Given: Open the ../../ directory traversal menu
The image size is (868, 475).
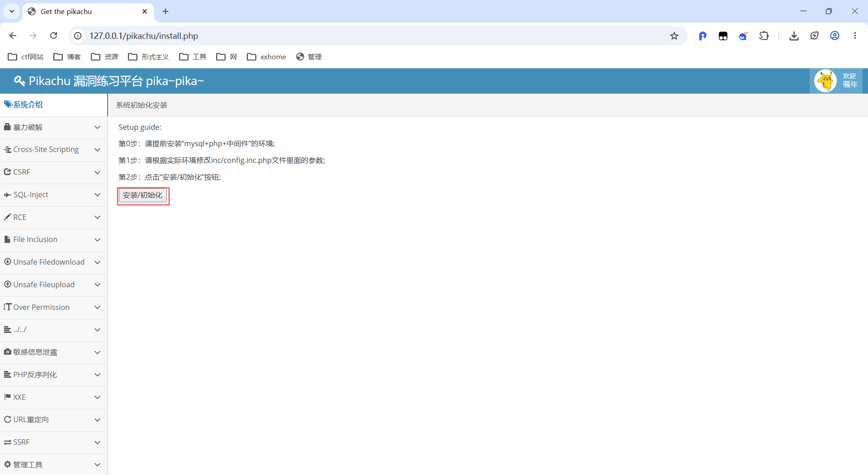Looking at the screenshot, I should click(x=53, y=330).
